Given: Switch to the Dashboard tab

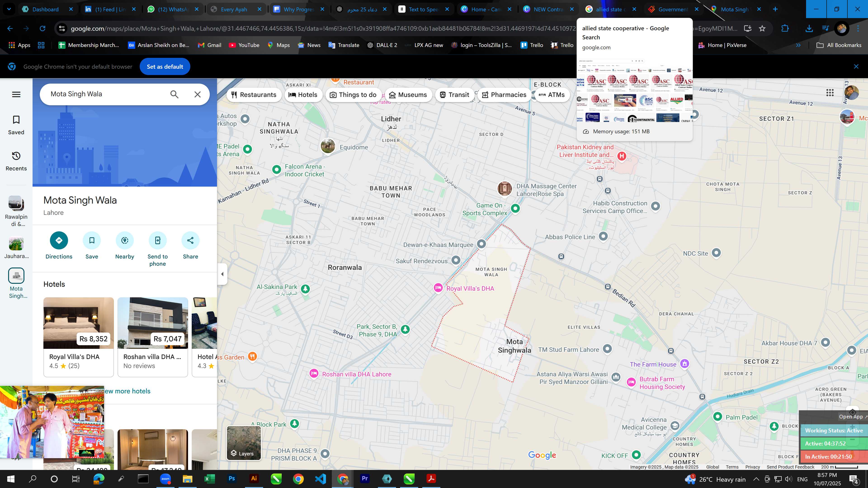Looking at the screenshot, I should [47, 9].
